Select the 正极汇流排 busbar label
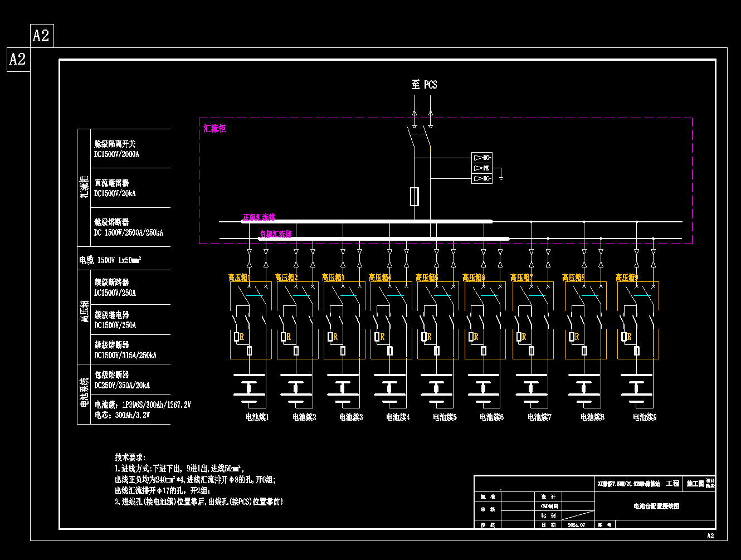The height and width of the screenshot is (560, 741). (x=259, y=217)
